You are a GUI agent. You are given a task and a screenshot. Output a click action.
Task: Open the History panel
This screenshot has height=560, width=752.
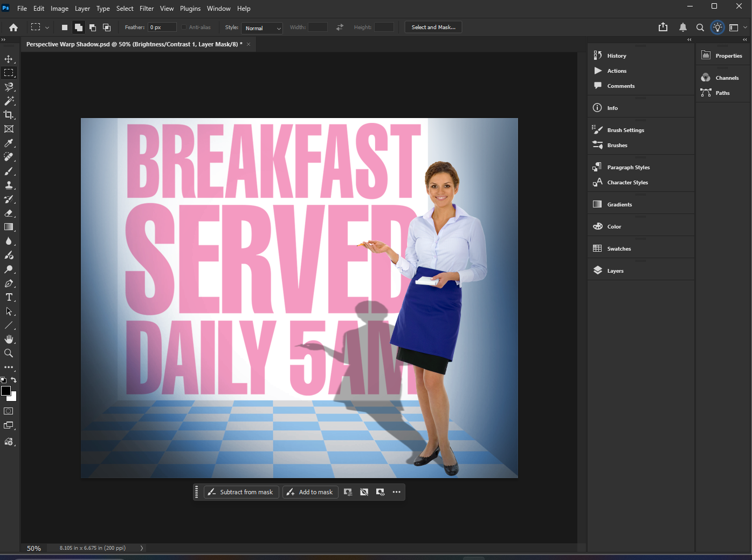click(x=616, y=56)
